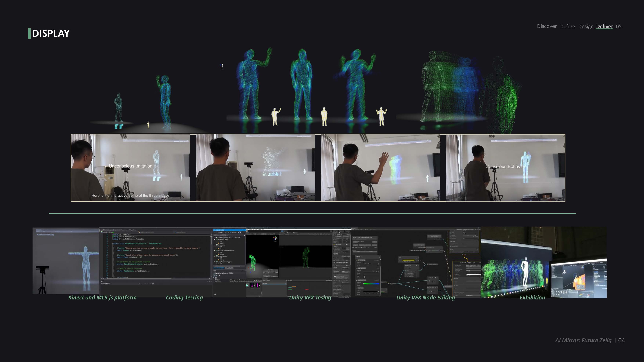Viewport: 644px width, 362px height.
Task: Expand the Assets folder in Solution Explorer
Action: click(x=216, y=243)
